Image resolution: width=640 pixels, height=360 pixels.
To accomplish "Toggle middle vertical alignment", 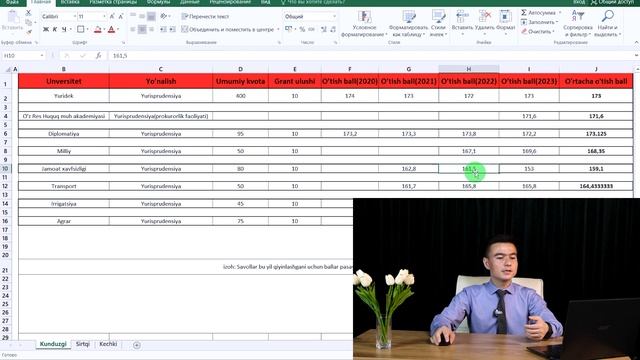I will tap(142, 16).
